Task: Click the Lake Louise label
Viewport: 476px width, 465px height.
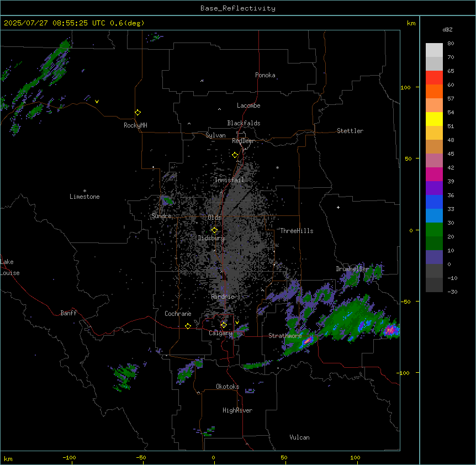Action: point(10,267)
